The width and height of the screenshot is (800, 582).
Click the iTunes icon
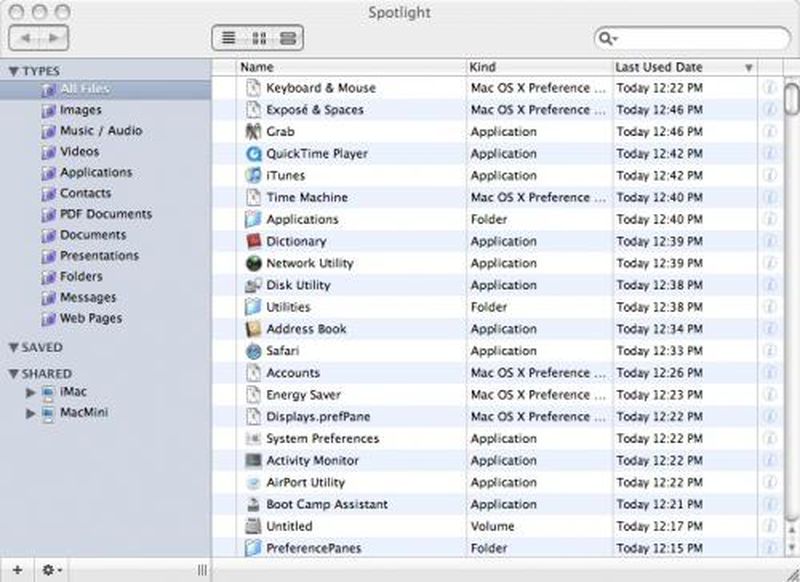point(253,175)
